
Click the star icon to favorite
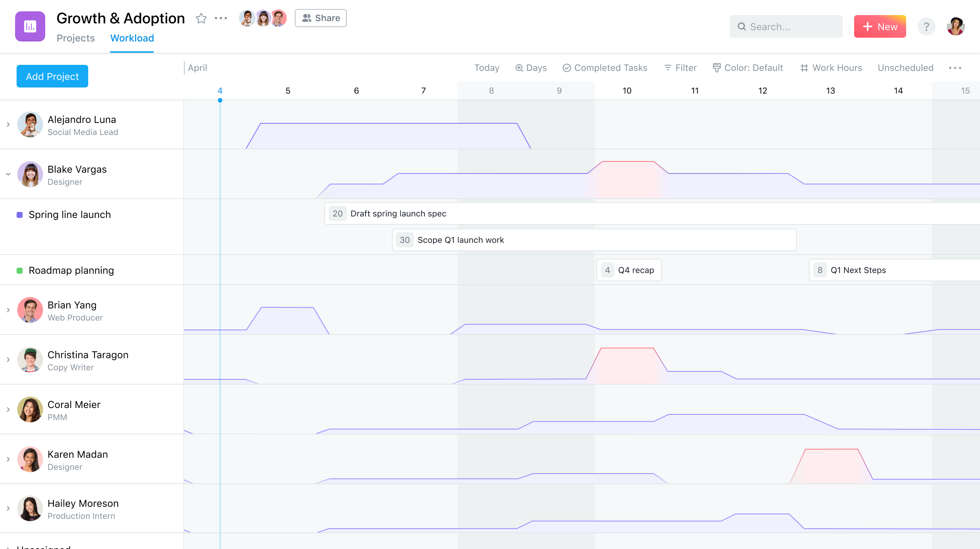click(x=201, y=17)
